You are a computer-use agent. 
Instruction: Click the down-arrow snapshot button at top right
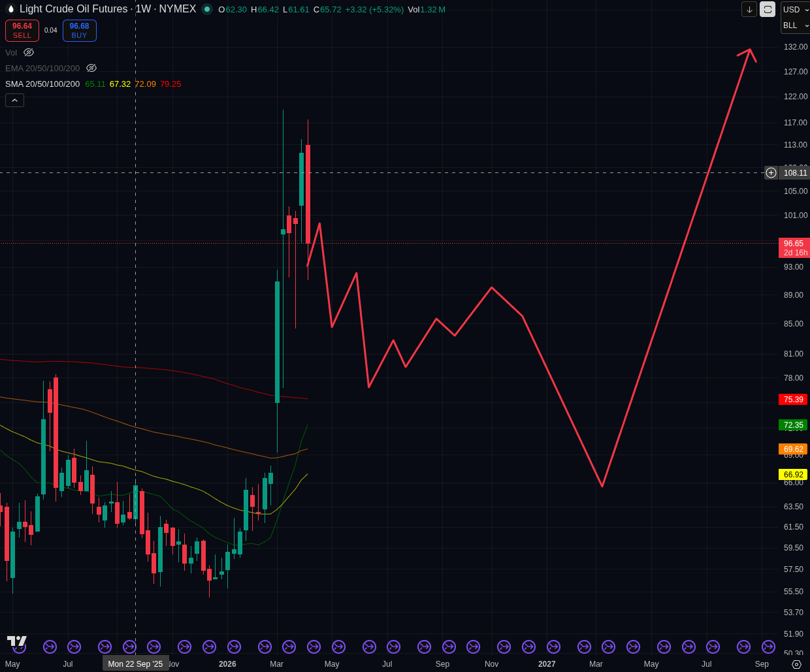click(x=749, y=9)
